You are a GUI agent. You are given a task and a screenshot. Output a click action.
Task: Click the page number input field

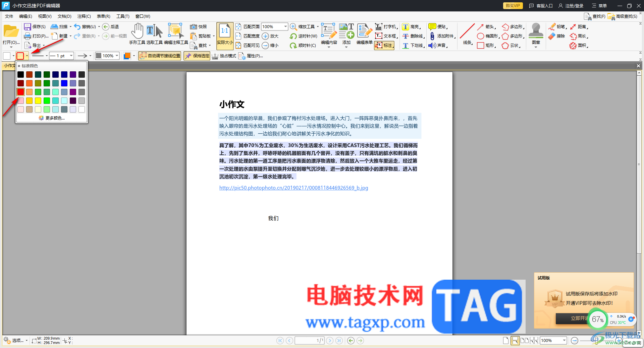point(310,341)
